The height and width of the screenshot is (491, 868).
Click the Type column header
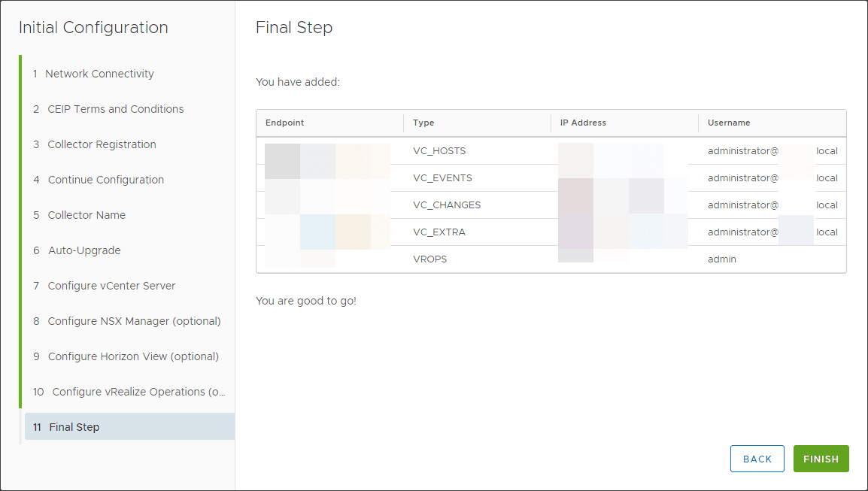click(x=423, y=123)
